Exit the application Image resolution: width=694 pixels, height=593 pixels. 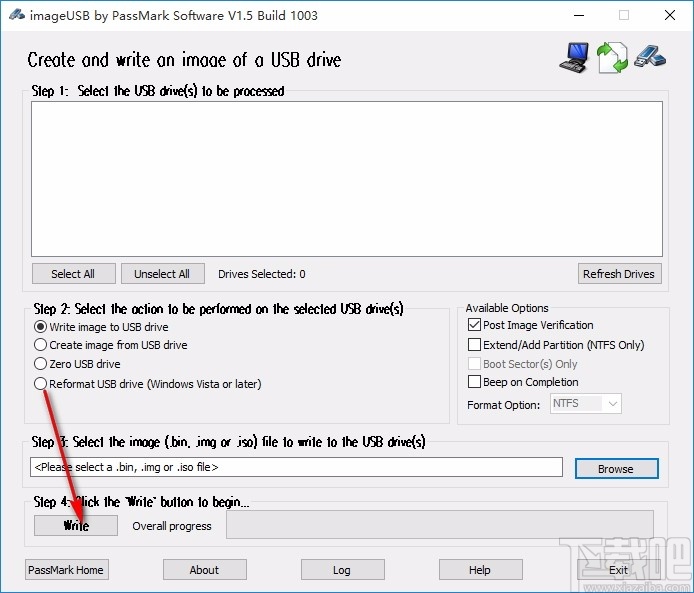pos(619,570)
